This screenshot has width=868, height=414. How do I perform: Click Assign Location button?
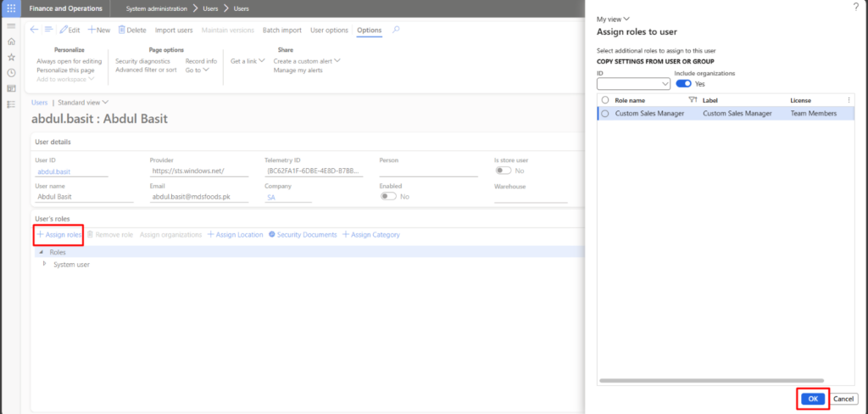[x=236, y=235]
